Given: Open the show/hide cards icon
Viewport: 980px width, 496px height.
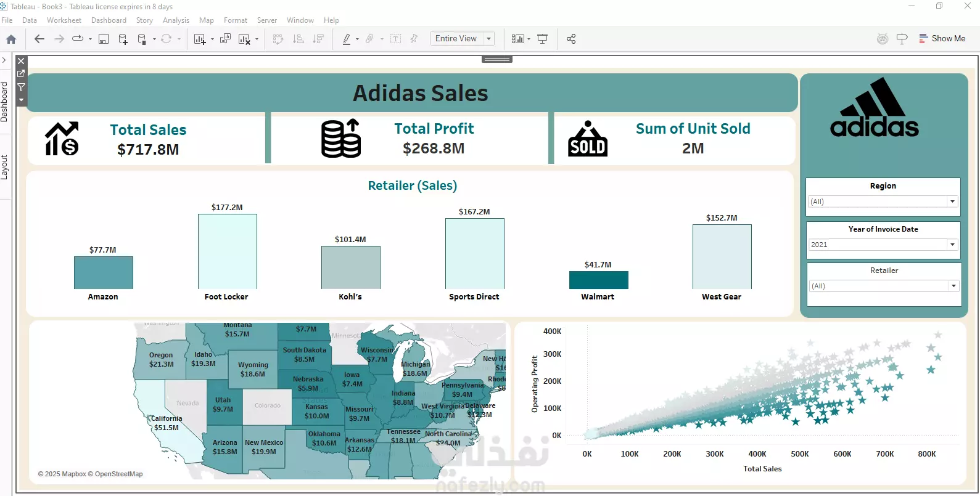Looking at the screenshot, I should coord(517,39).
